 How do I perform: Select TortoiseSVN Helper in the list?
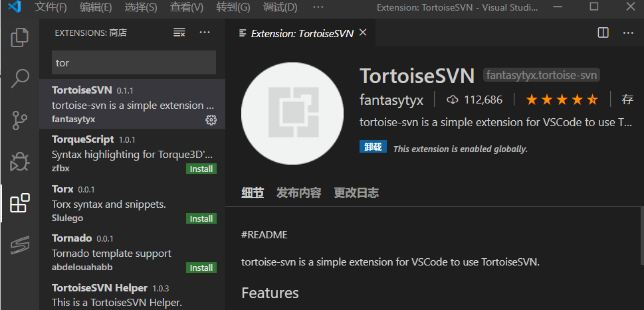132,294
